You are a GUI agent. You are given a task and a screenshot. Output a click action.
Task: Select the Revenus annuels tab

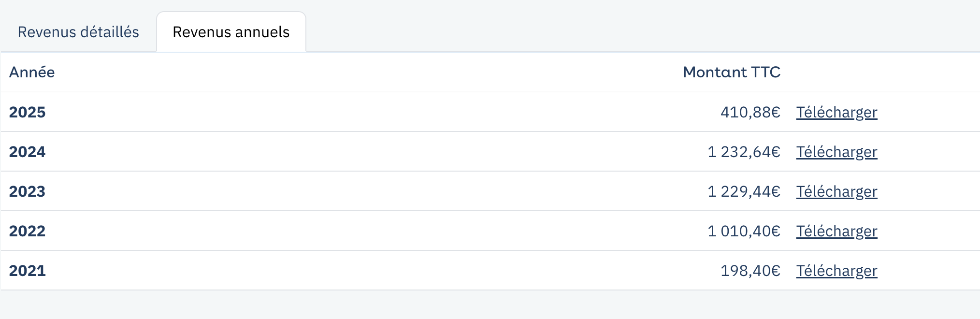point(231,32)
